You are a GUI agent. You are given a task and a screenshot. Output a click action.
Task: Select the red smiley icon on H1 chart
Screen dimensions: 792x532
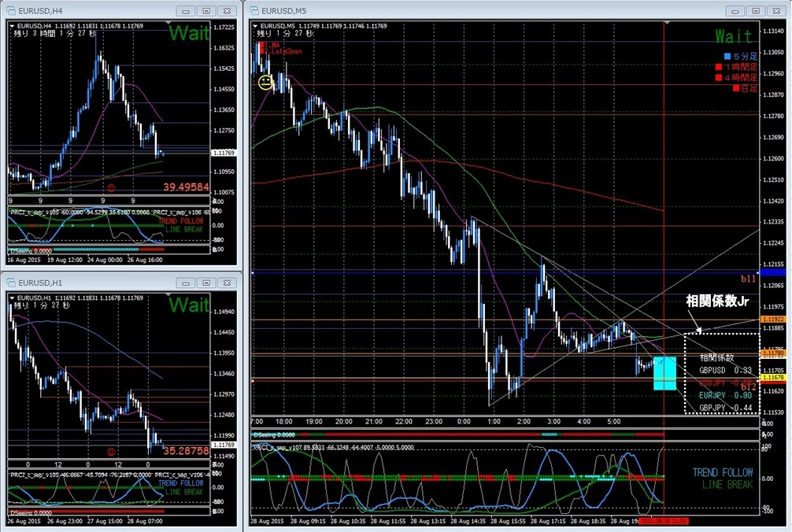tap(111, 453)
